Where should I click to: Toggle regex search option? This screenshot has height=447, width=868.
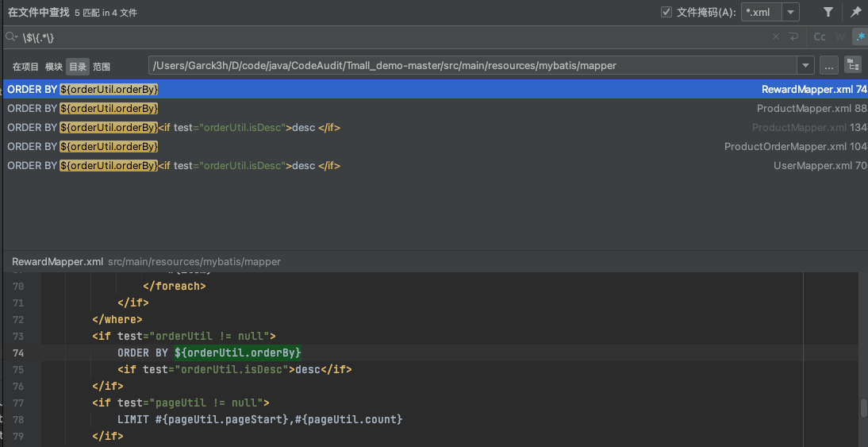[x=860, y=37]
